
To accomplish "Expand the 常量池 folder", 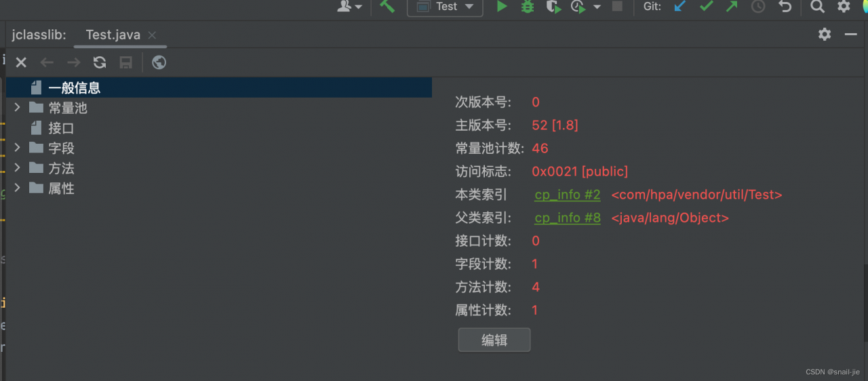I will tap(18, 107).
